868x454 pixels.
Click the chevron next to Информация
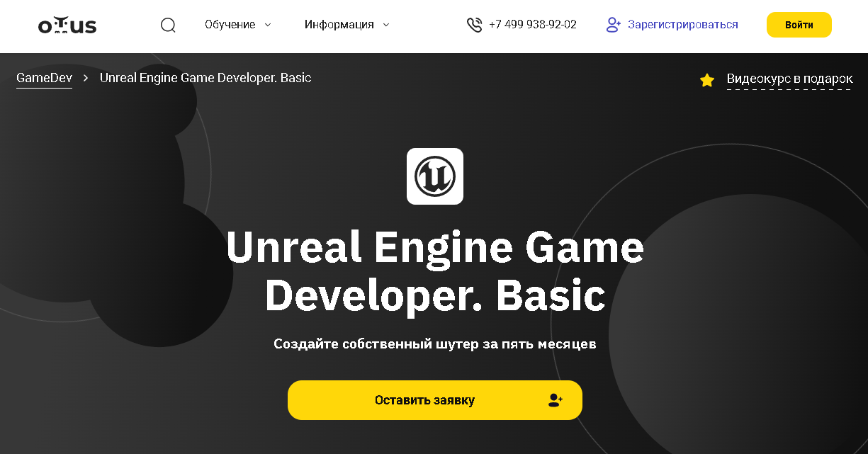tap(386, 25)
